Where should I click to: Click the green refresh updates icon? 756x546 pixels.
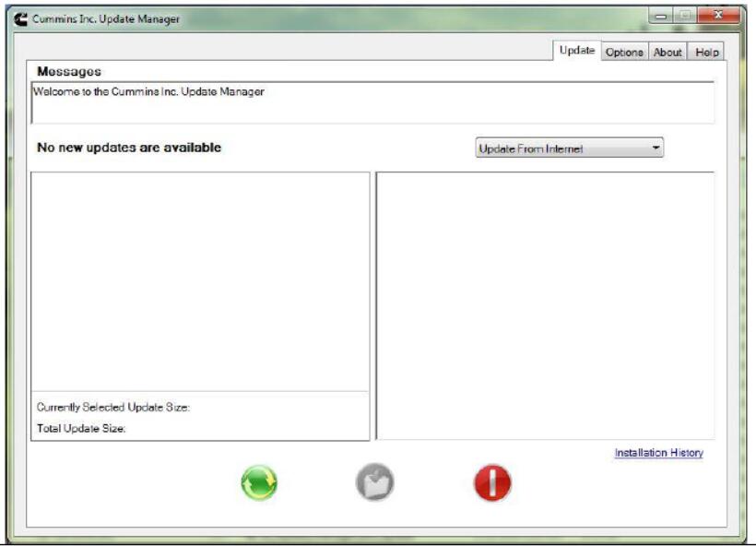click(259, 482)
